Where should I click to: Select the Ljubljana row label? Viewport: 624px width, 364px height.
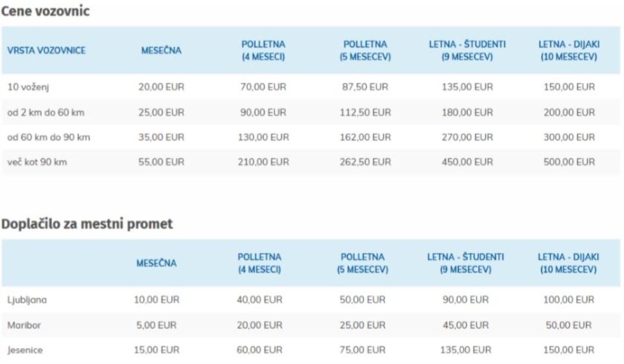point(23,300)
